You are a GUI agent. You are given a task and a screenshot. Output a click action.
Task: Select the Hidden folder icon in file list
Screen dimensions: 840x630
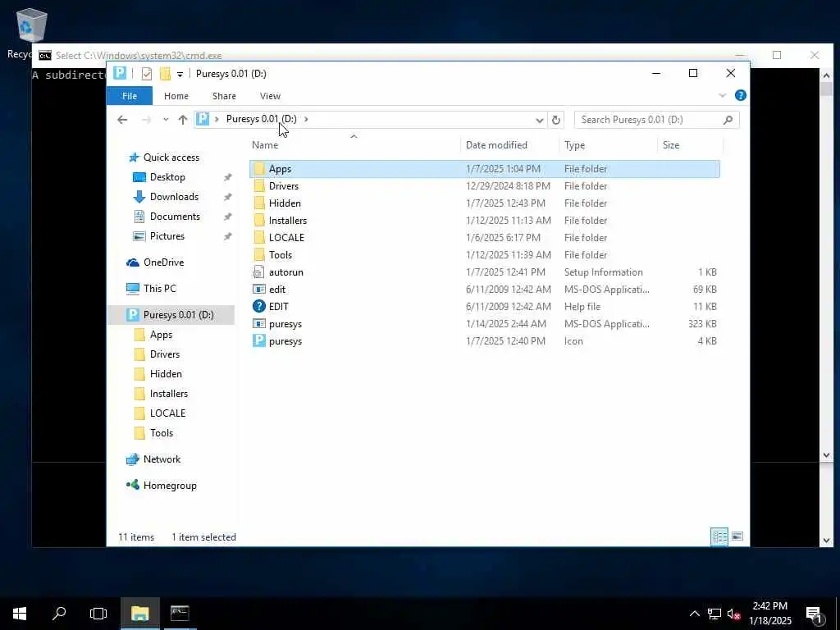pyautogui.click(x=259, y=203)
